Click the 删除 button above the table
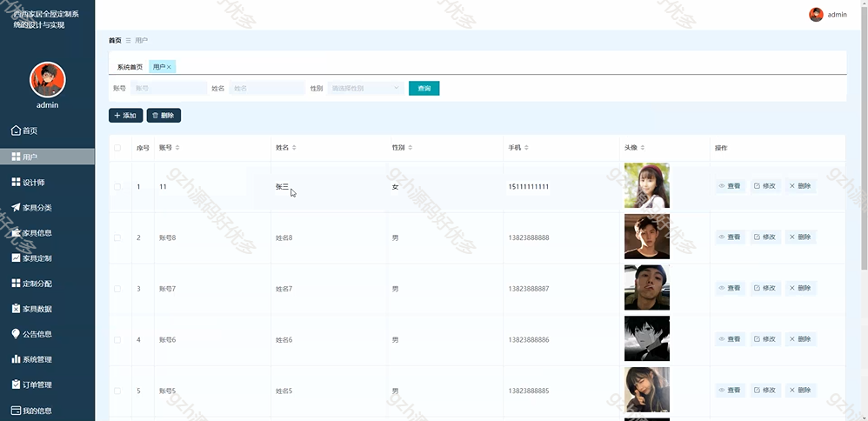This screenshot has height=421, width=868. click(x=164, y=115)
